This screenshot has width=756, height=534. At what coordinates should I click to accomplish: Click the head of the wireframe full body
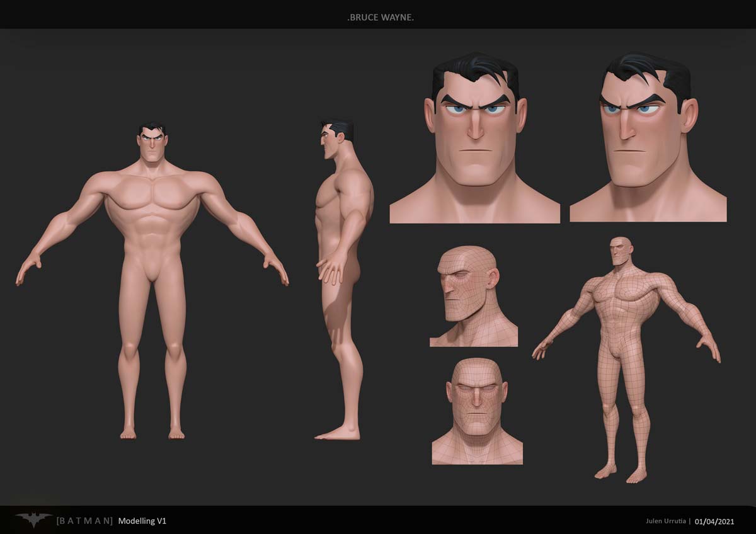click(x=621, y=252)
